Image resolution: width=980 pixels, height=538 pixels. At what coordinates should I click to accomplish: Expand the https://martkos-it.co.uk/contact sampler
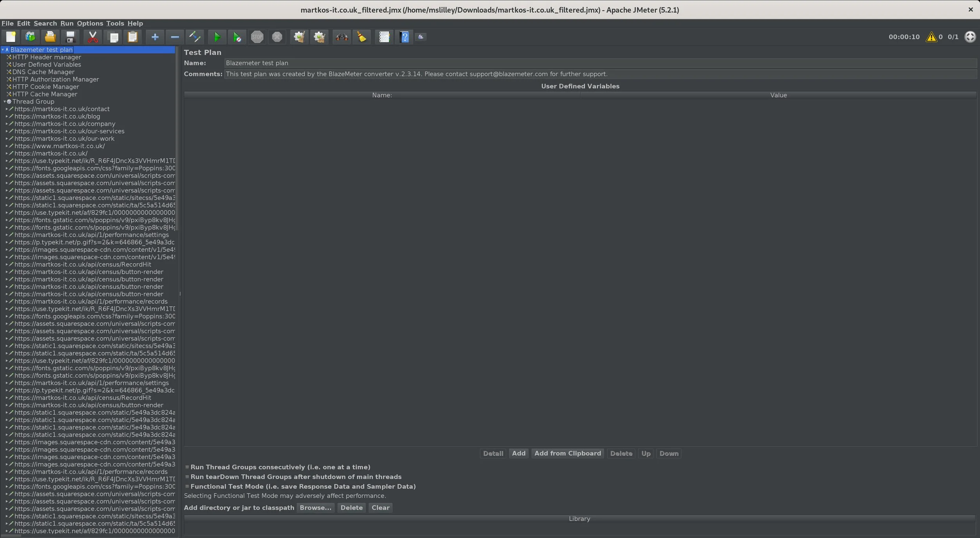tap(7, 109)
